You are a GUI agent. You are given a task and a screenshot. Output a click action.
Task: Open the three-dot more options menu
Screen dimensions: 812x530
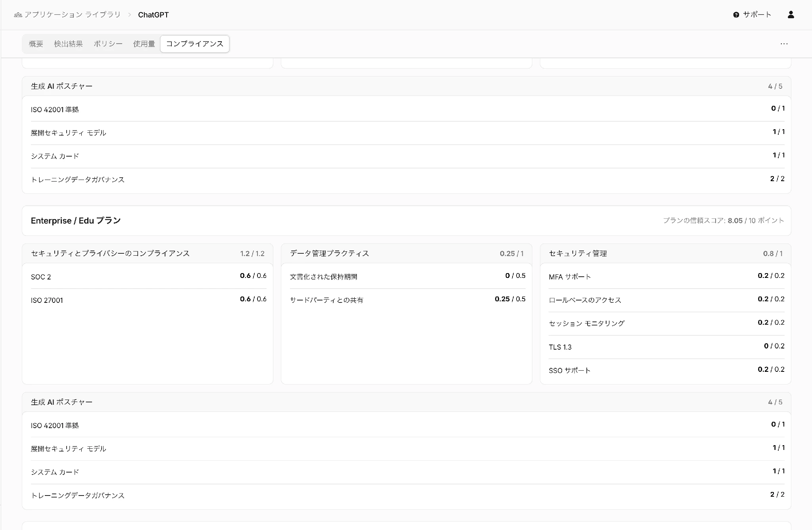pos(784,44)
